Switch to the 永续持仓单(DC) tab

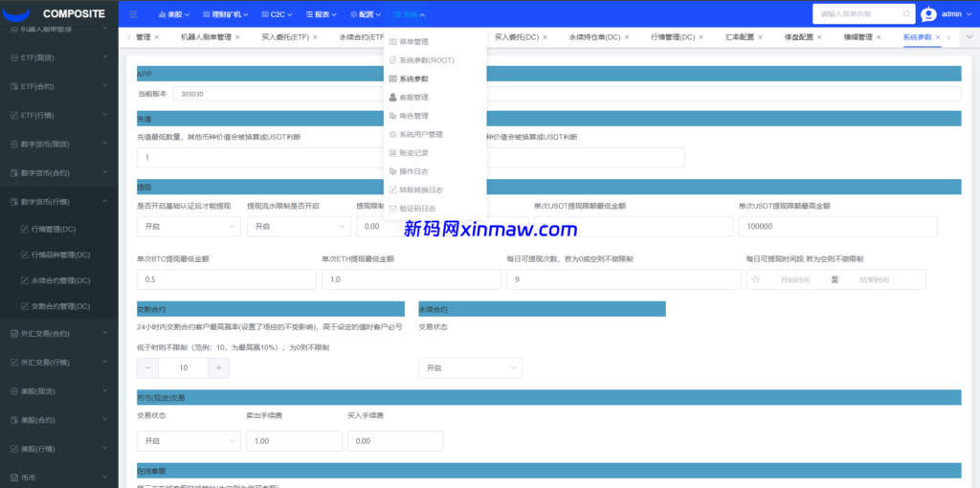coord(594,37)
